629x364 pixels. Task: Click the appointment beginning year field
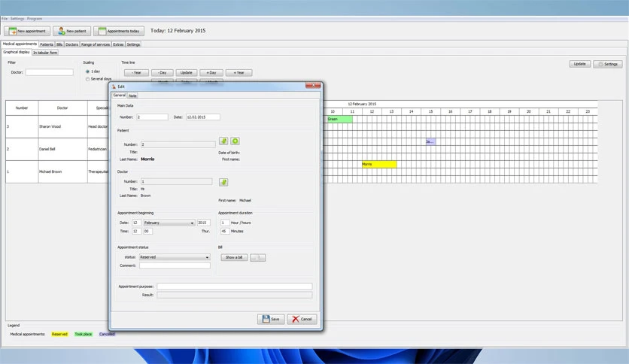tap(203, 223)
